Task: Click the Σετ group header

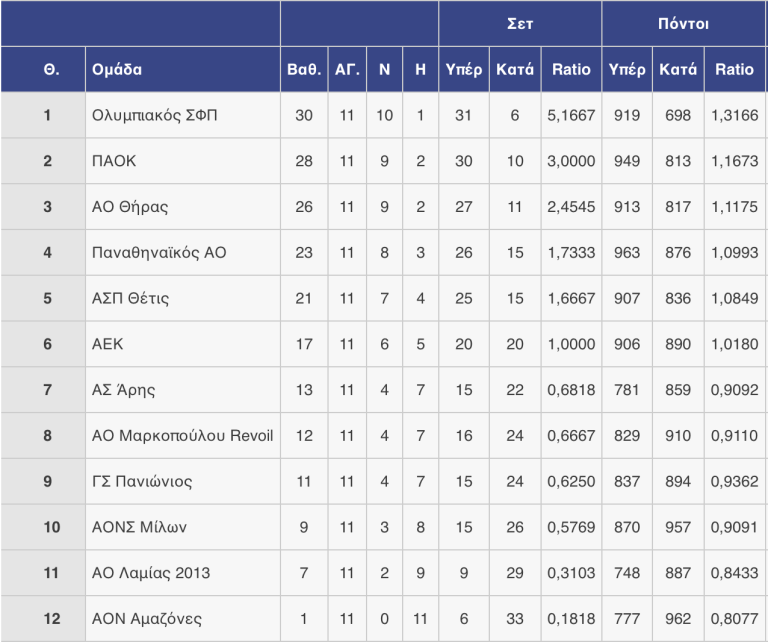Action: [520, 24]
